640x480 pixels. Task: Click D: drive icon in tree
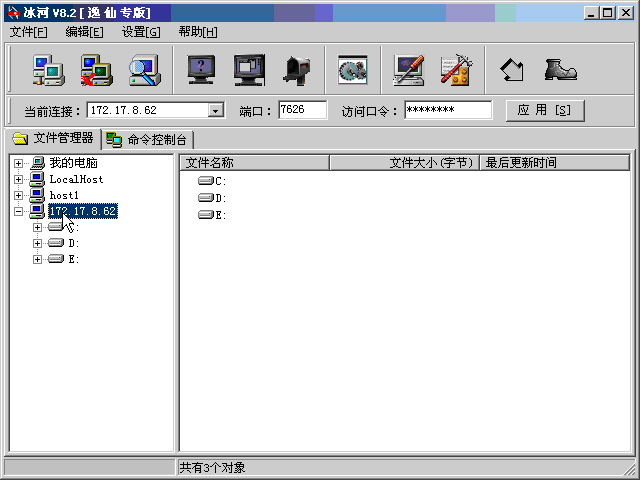pos(56,243)
